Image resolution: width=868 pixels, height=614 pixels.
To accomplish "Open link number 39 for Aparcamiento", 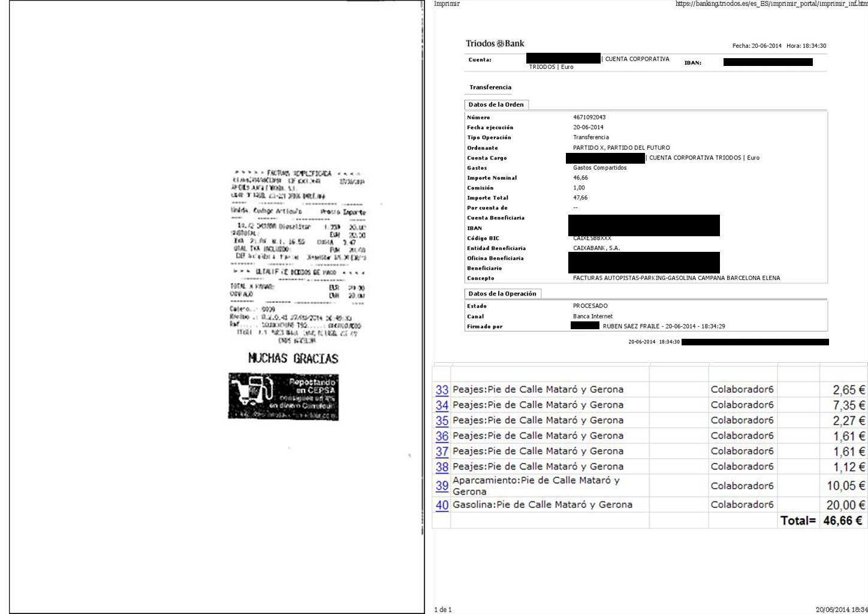I will pyautogui.click(x=442, y=486).
